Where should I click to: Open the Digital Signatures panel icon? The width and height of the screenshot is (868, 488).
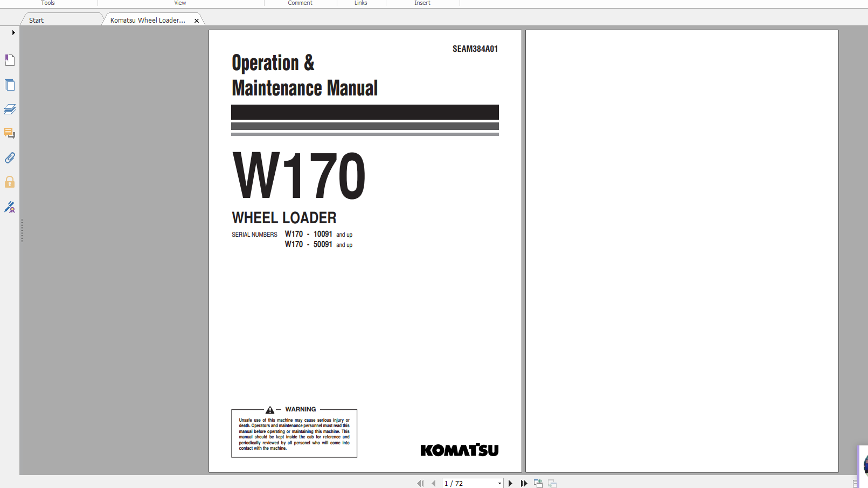point(10,207)
